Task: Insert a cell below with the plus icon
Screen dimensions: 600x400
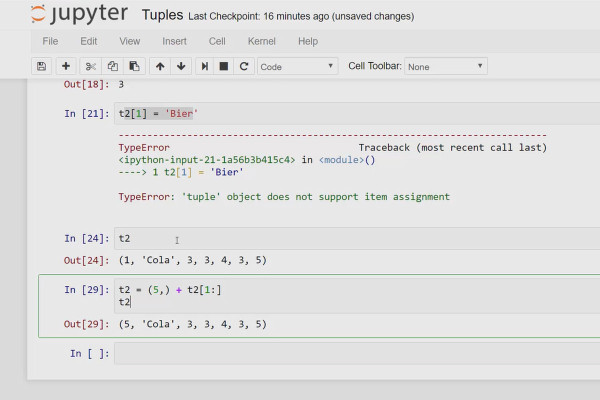Action: pyautogui.click(x=66, y=66)
